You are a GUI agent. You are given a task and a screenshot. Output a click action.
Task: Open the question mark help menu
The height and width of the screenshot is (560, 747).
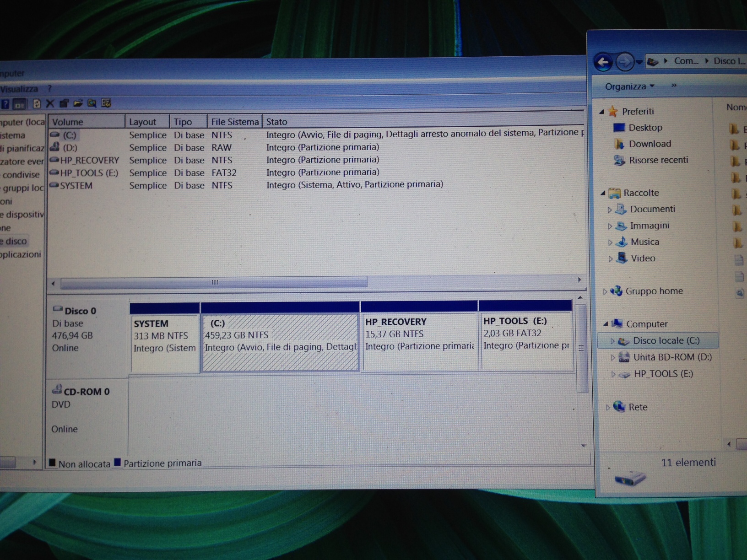(x=49, y=88)
